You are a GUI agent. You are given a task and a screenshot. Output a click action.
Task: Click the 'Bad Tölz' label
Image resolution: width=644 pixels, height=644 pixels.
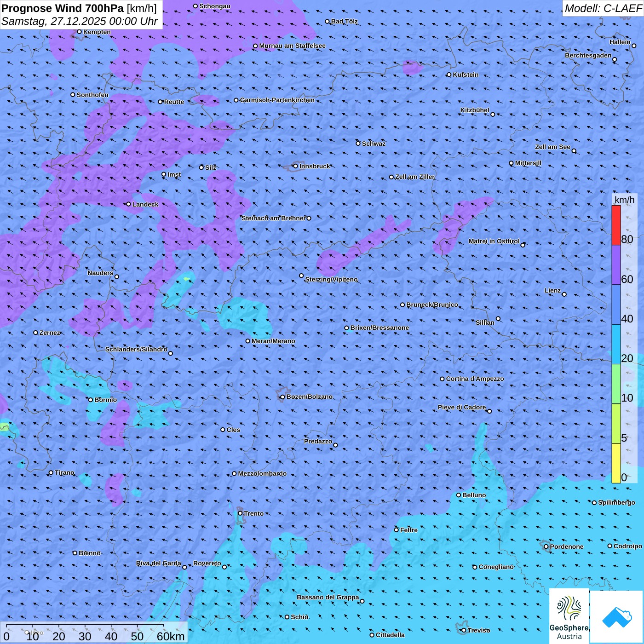tap(344, 21)
